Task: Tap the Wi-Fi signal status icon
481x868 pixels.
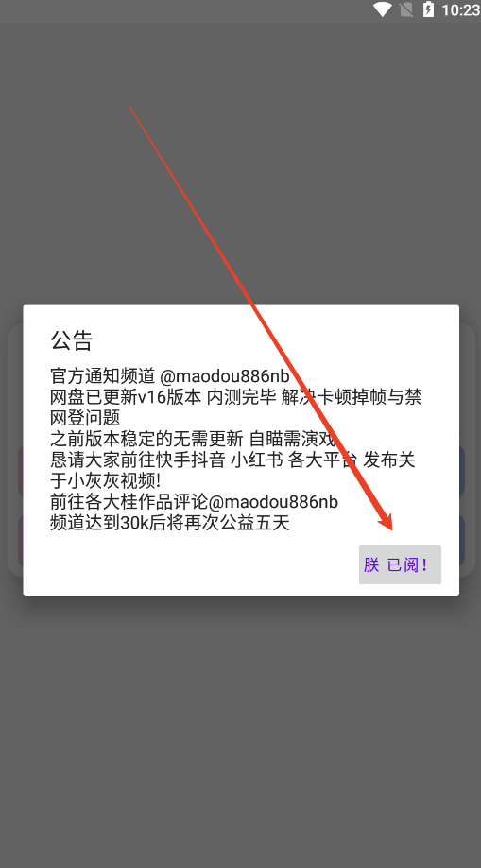Action: tap(383, 9)
